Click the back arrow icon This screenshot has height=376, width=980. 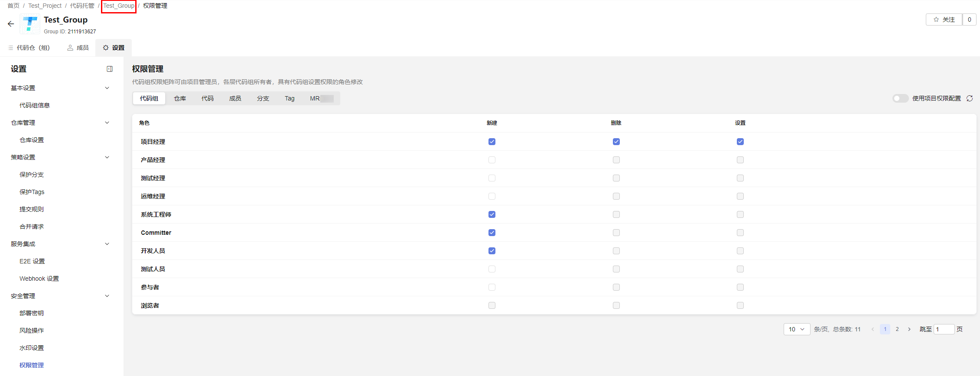11,24
